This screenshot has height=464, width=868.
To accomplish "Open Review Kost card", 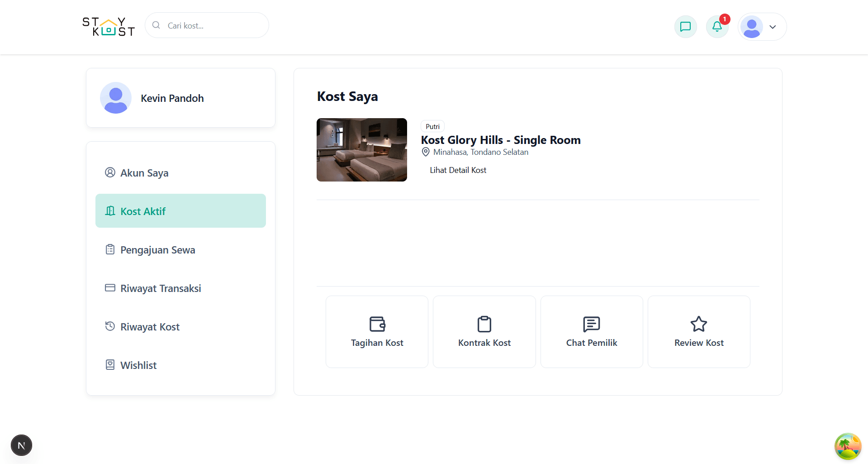I will pos(699,332).
